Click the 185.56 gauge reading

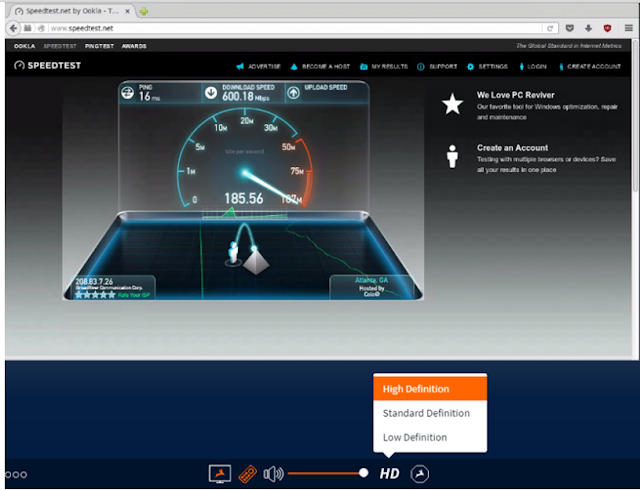(x=244, y=198)
